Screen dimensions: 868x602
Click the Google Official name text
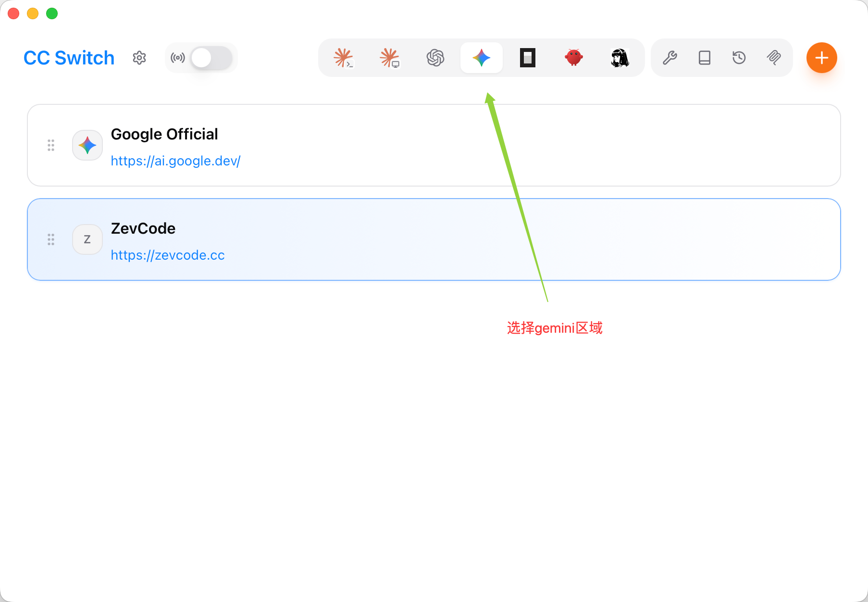[164, 134]
